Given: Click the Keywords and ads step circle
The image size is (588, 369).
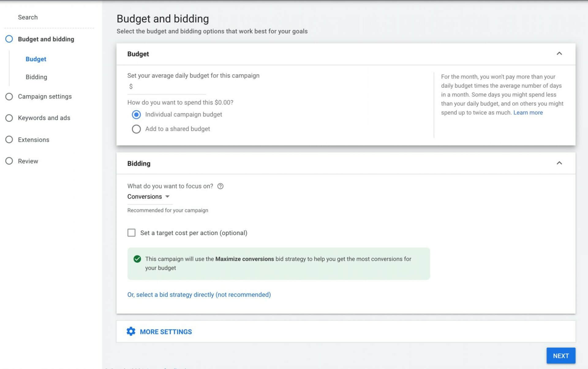Looking at the screenshot, I should [x=9, y=118].
